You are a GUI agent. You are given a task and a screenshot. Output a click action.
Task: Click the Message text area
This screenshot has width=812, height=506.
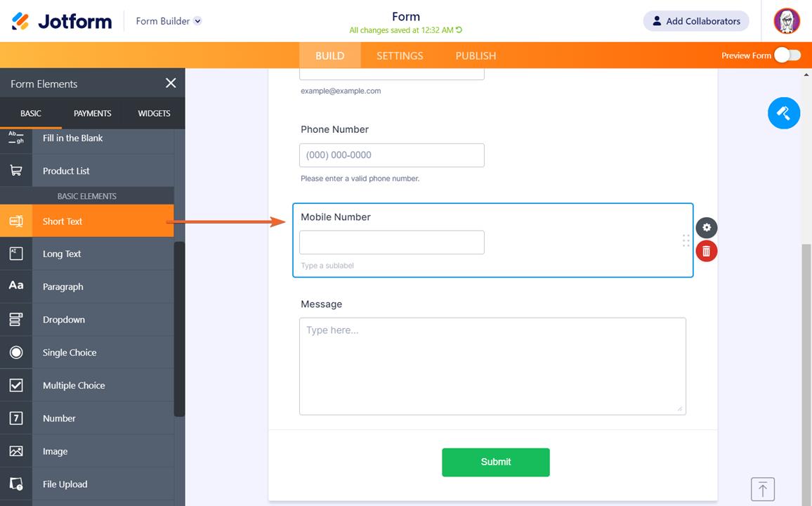coord(492,366)
